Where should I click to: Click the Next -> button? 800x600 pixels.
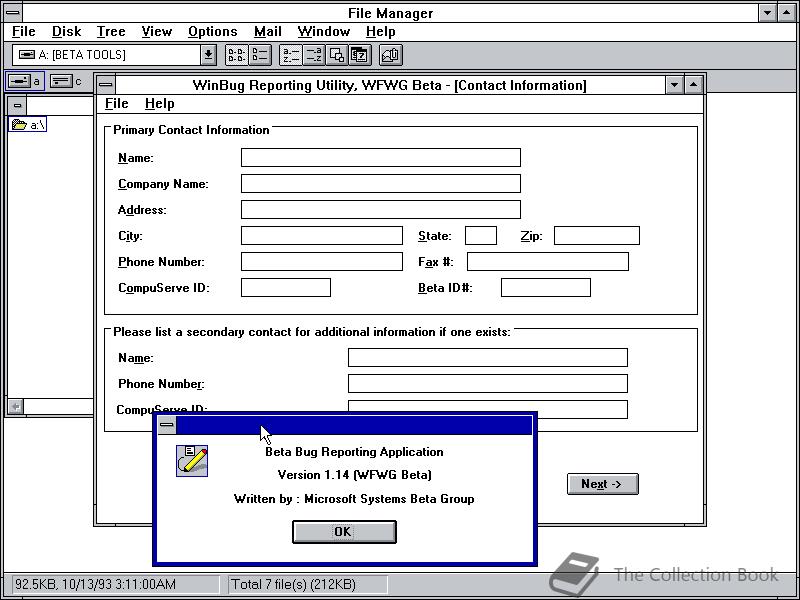[603, 484]
